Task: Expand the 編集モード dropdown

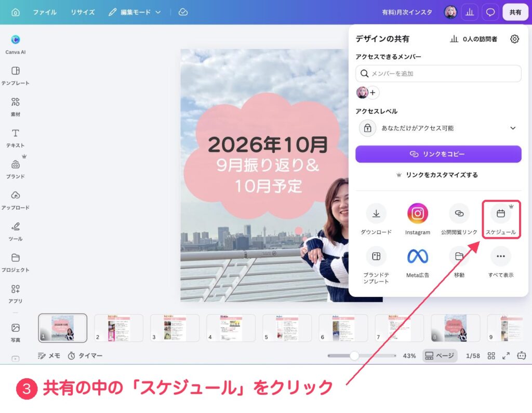Action: click(135, 12)
